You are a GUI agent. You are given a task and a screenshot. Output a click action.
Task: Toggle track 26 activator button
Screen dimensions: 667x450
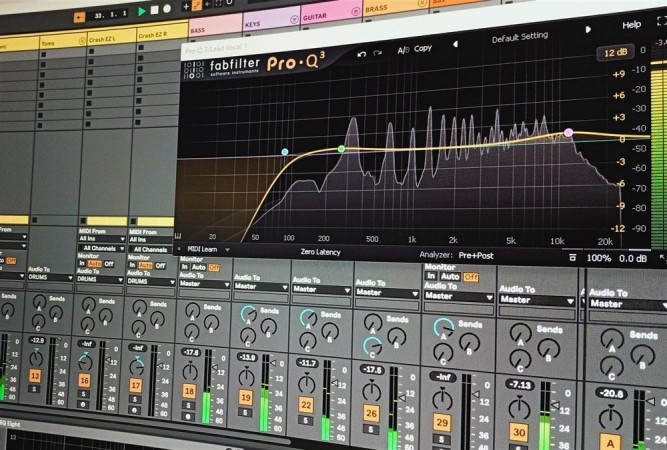click(x=371, y=413)
